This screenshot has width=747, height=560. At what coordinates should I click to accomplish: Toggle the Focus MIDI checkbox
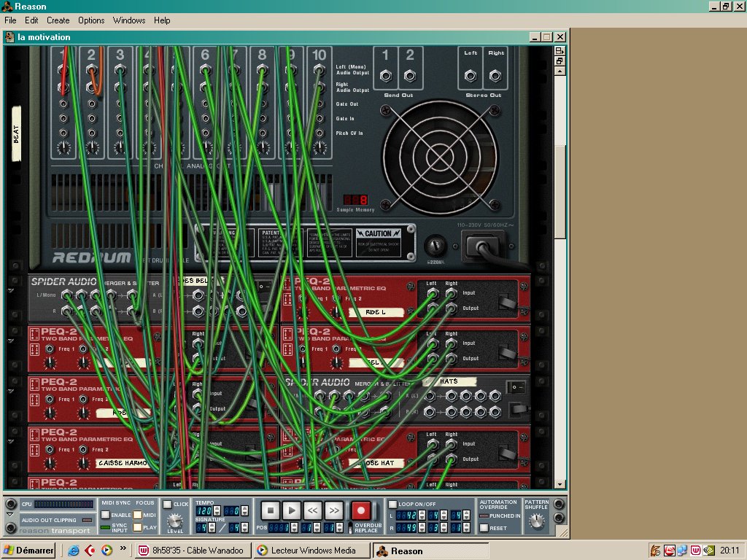[x=137, y=515]
